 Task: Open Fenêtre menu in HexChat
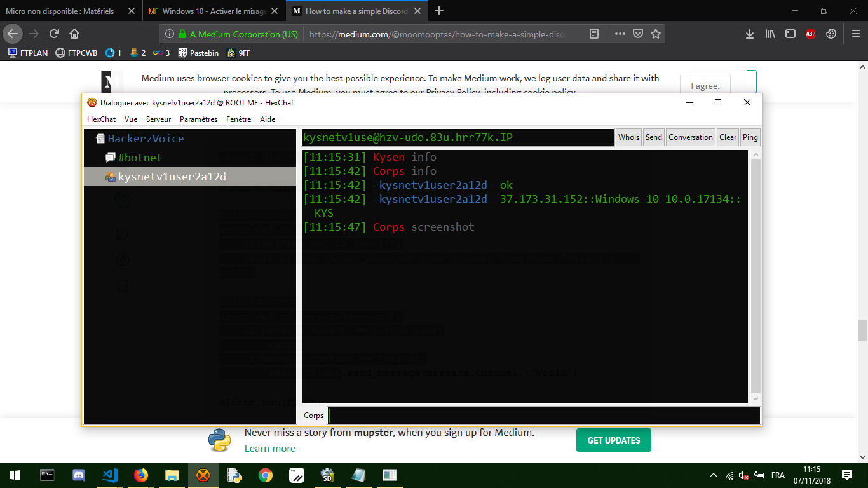pyautogui.click(x=238, y=119)
